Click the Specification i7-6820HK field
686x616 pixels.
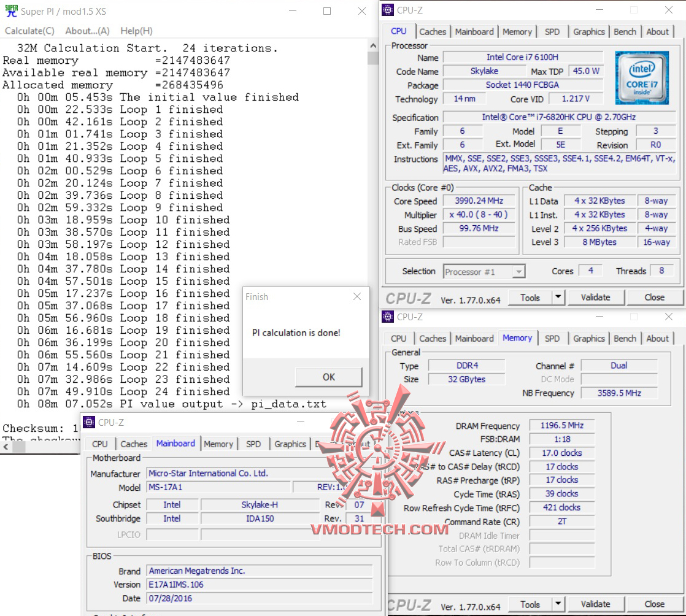tap(559, 117)
